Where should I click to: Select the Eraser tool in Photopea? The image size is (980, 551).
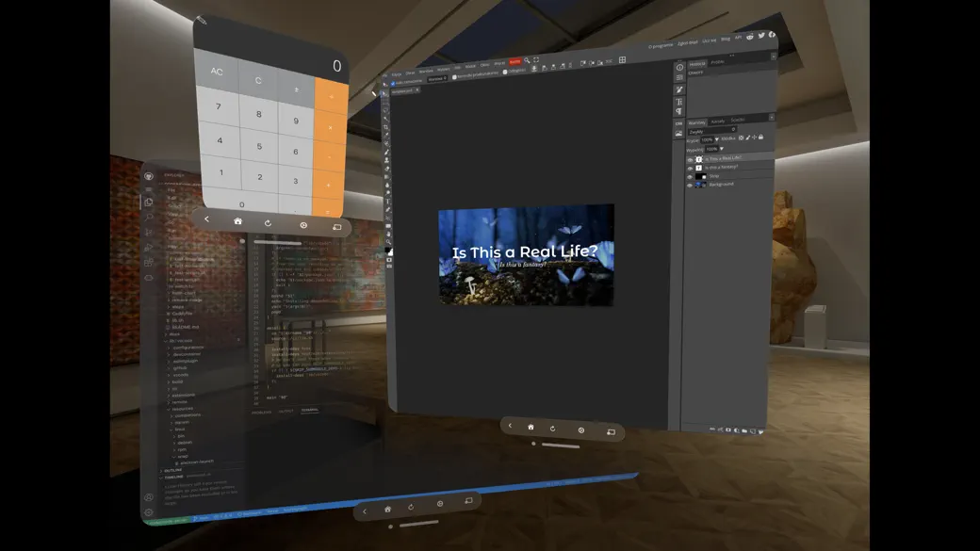coord(387,169)
